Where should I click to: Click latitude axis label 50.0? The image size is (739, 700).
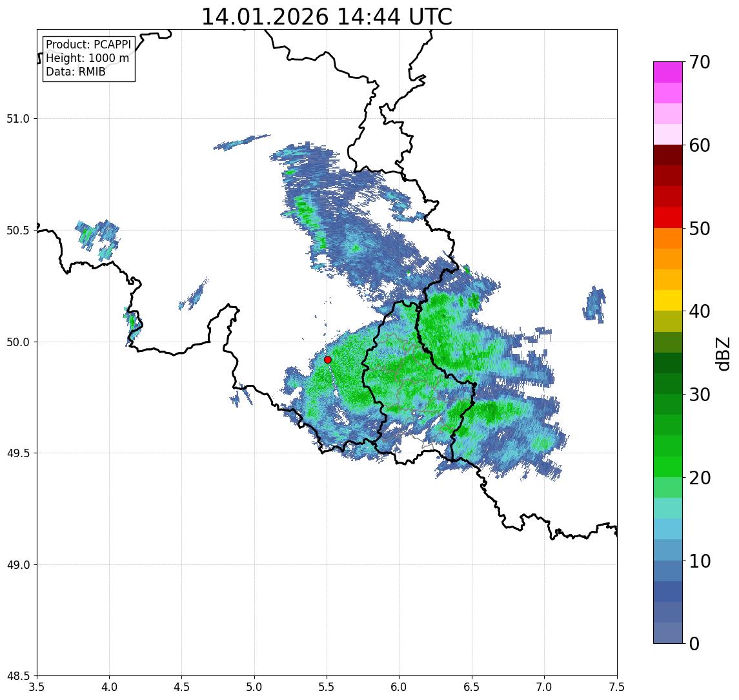coord(18,342)
